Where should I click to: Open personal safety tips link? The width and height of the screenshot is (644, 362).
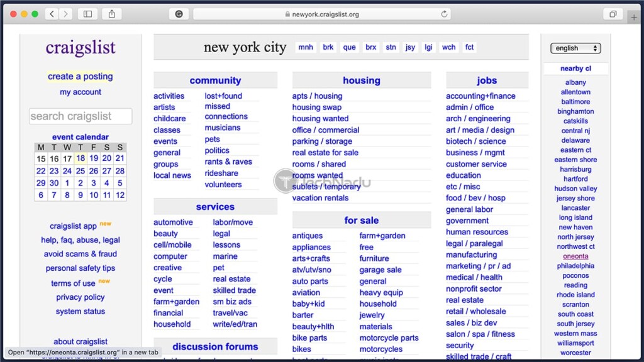pyautogui.click(x=80, y=268)
